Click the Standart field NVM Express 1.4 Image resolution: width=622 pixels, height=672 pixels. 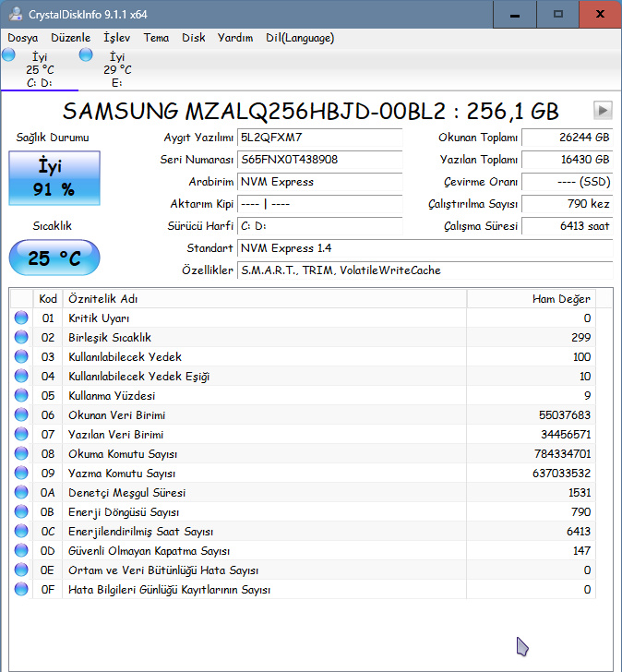pyautogui.click(x=425, y=248)
